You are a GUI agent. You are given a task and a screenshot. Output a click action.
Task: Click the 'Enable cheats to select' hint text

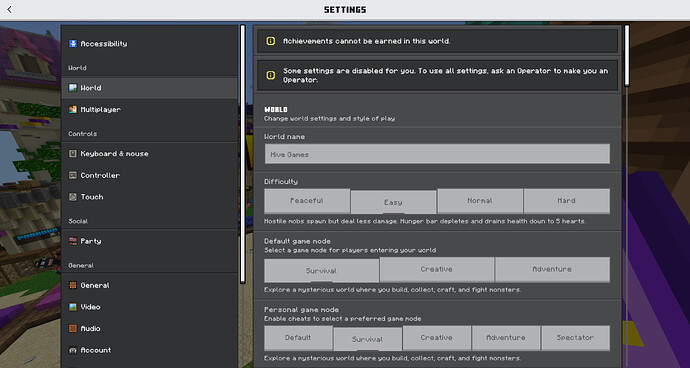point(342,319)
